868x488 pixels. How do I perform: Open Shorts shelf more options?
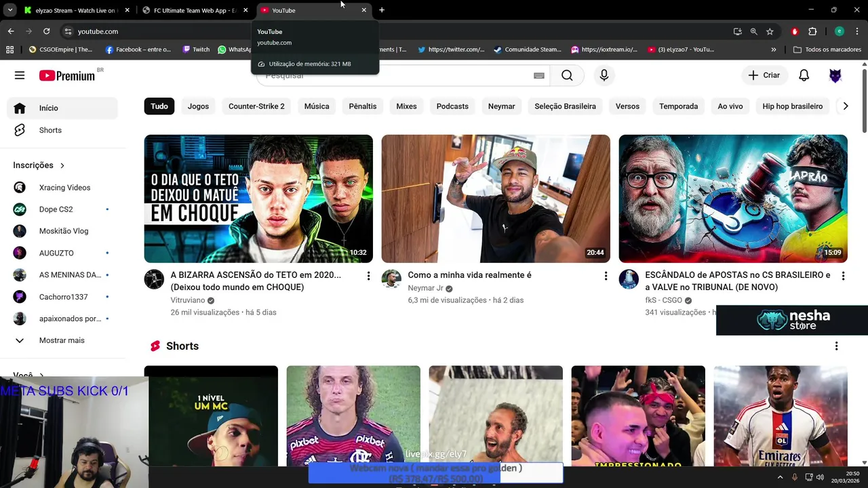[x=836, y=346]
